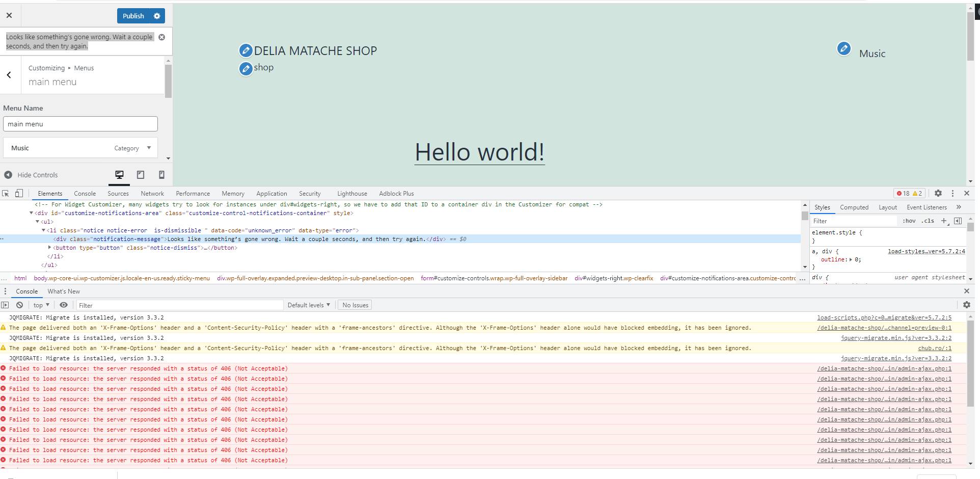Add new style rule plus icon

point(944,221)
